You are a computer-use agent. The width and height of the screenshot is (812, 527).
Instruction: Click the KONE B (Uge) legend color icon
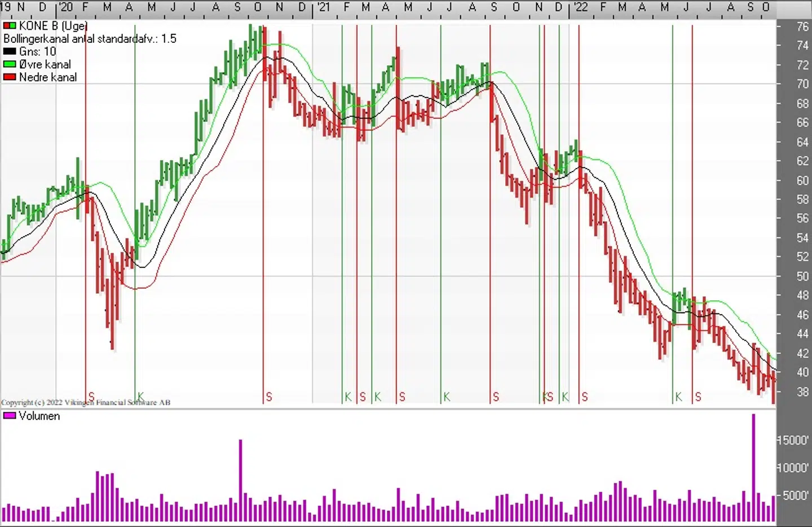click(10, 26)
